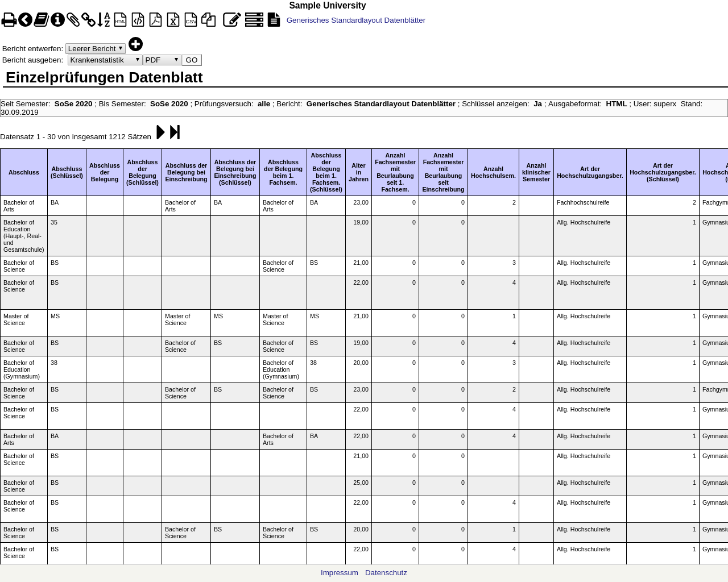Click the plus icon to add report
The image size is (728, 582).
tap(135, 44)
